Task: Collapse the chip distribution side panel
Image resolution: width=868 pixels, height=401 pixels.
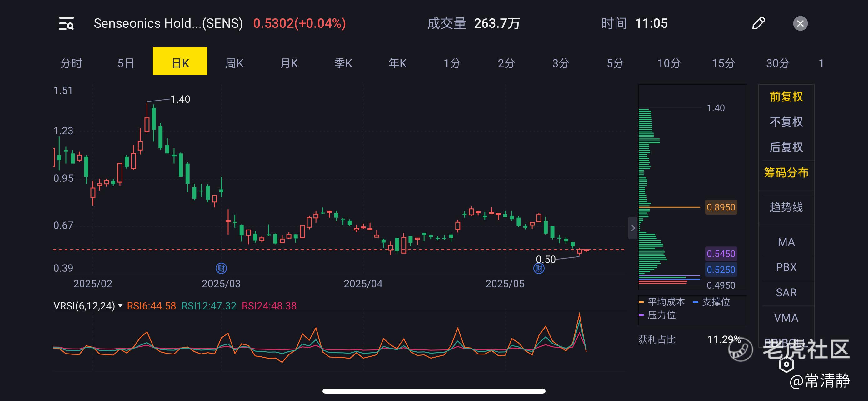Action: coord(632,228)
